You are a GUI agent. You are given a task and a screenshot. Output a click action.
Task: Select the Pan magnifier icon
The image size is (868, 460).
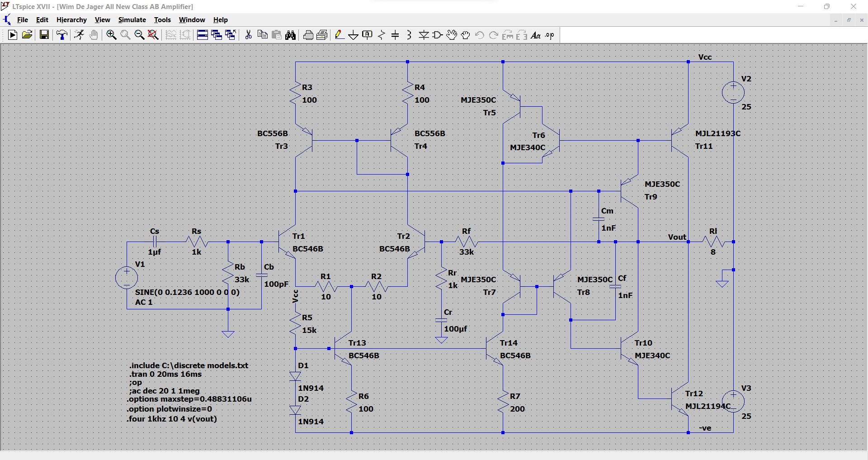coord(125,35)
